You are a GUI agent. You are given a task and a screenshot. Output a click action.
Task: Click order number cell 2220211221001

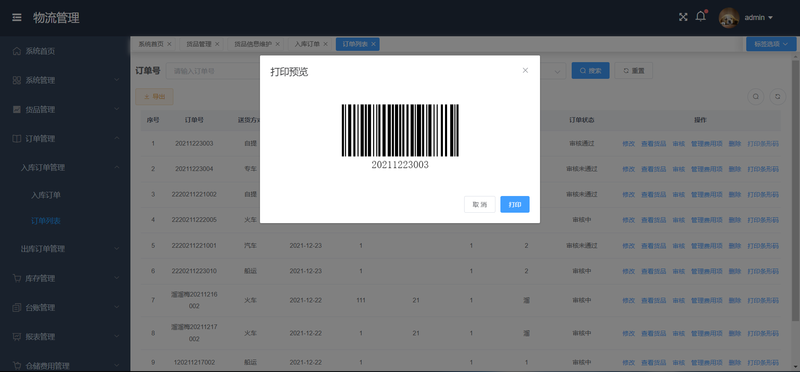point(194,245)
